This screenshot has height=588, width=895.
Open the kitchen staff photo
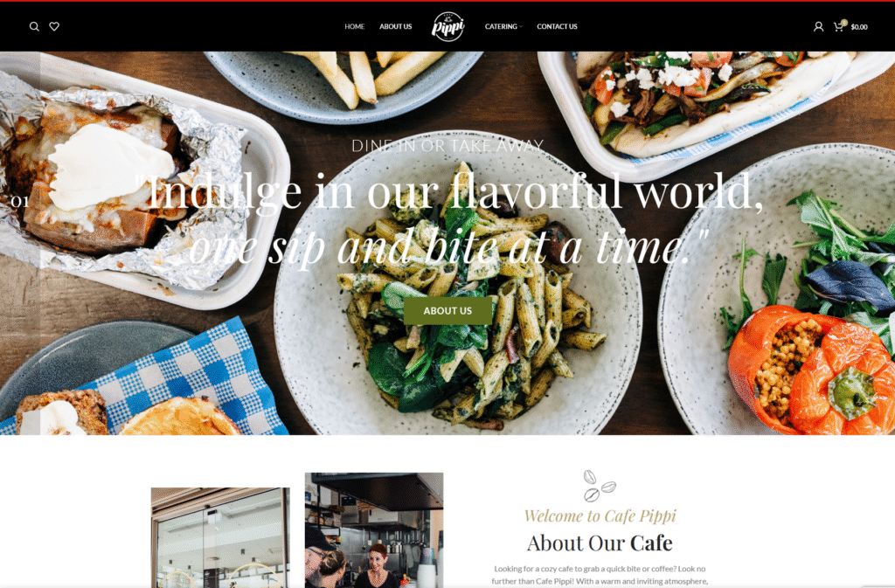point(374,529)
